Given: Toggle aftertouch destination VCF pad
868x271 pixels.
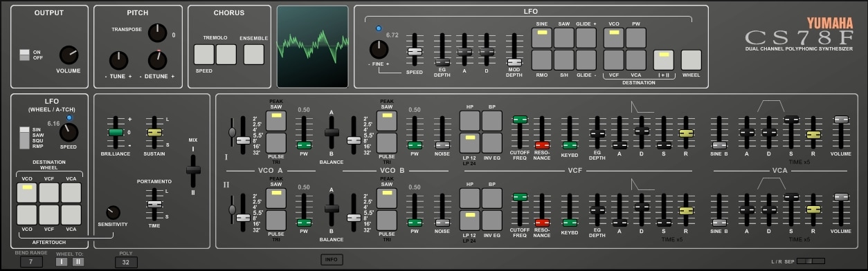Looking at the screenshot, I should pos(49,214).
